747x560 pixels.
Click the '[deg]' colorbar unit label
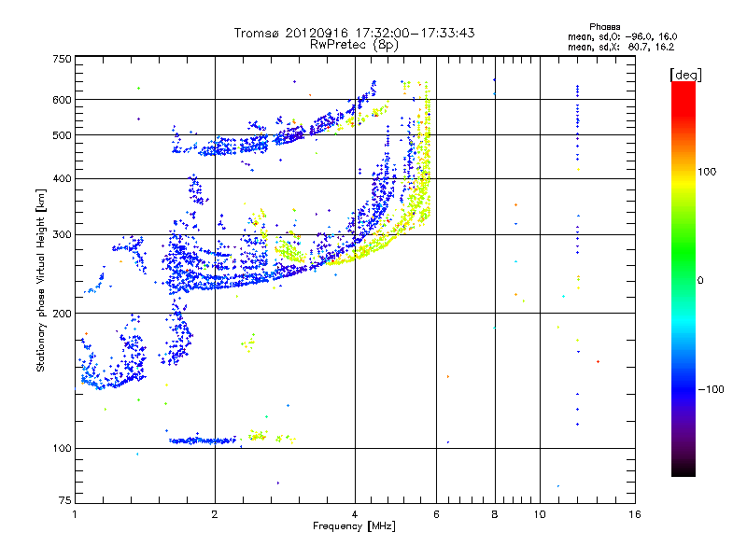pyautogui.click(x=685, y=75)
